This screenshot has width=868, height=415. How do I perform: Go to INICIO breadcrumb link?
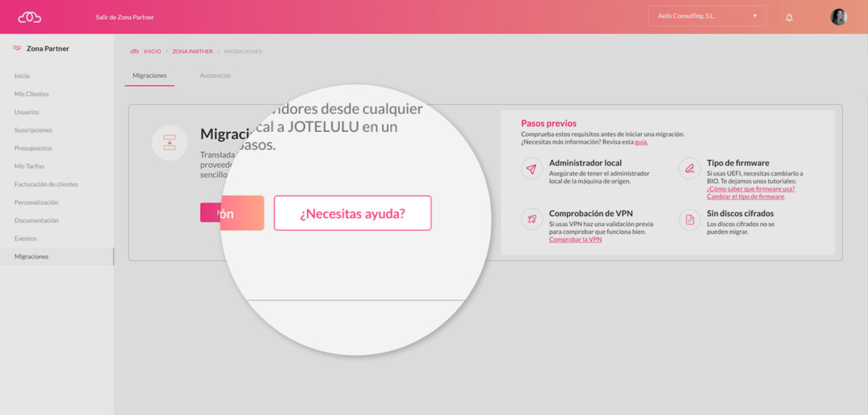[153, 51]
